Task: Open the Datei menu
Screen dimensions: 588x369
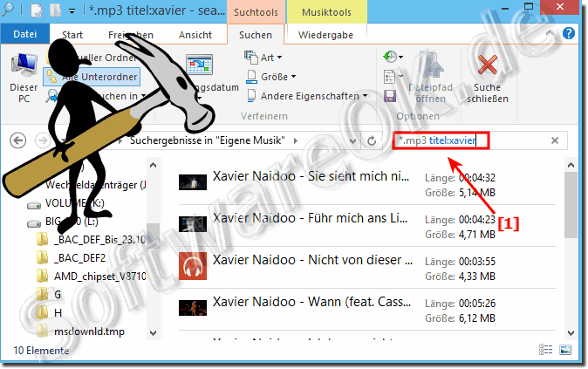Action: (24, 34)
